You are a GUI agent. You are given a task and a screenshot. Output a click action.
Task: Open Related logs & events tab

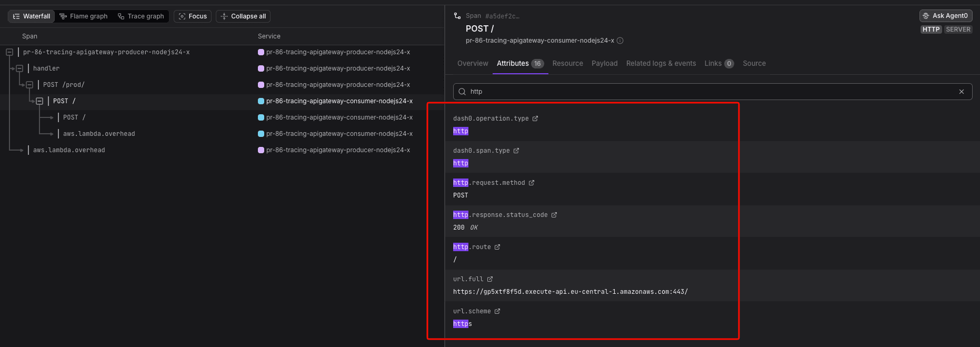click(x=661, y=63)
